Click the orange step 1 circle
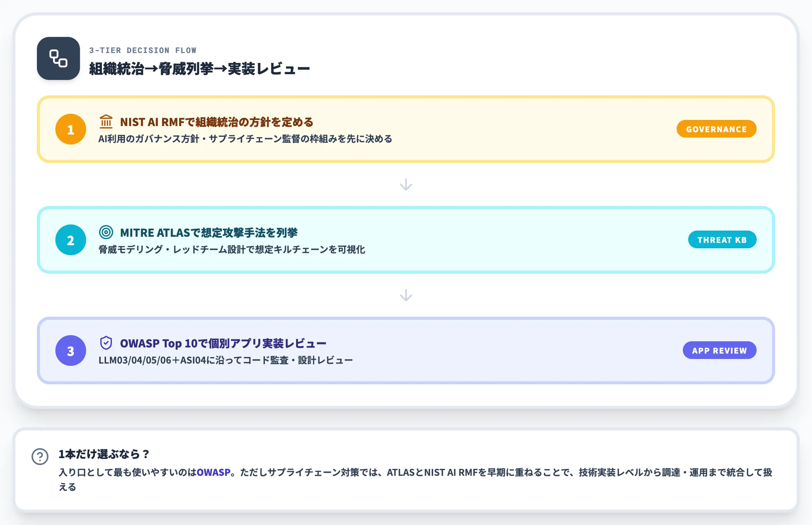 71,129
